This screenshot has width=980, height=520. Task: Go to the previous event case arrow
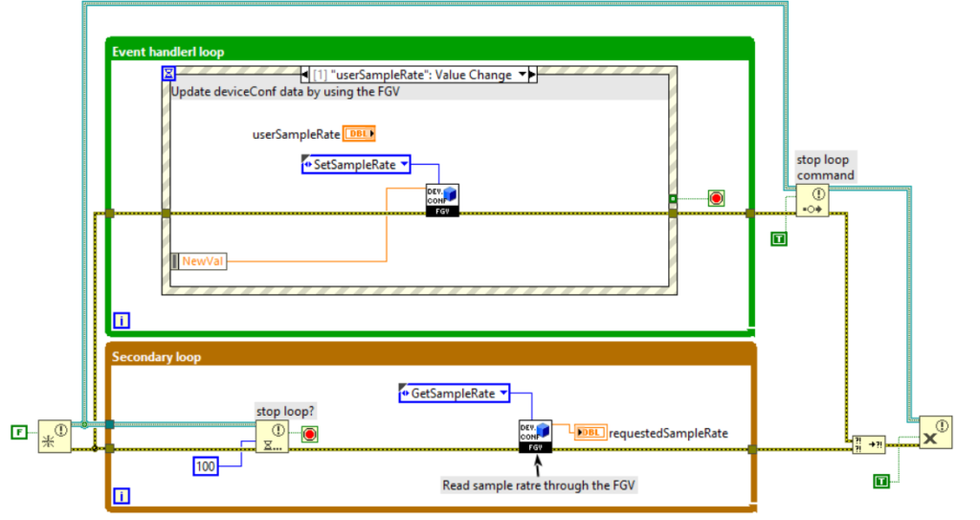(304, 75)
